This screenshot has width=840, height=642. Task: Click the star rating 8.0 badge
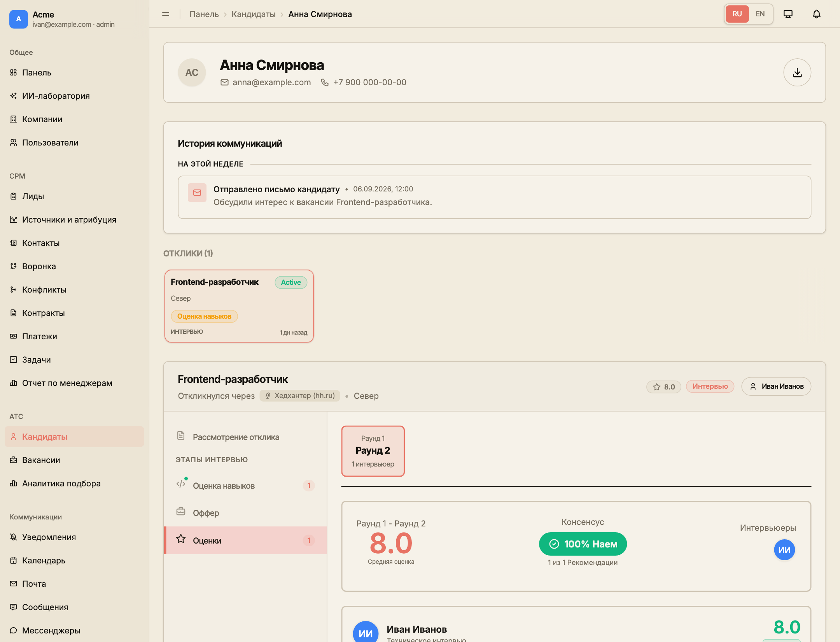[663, 387]
